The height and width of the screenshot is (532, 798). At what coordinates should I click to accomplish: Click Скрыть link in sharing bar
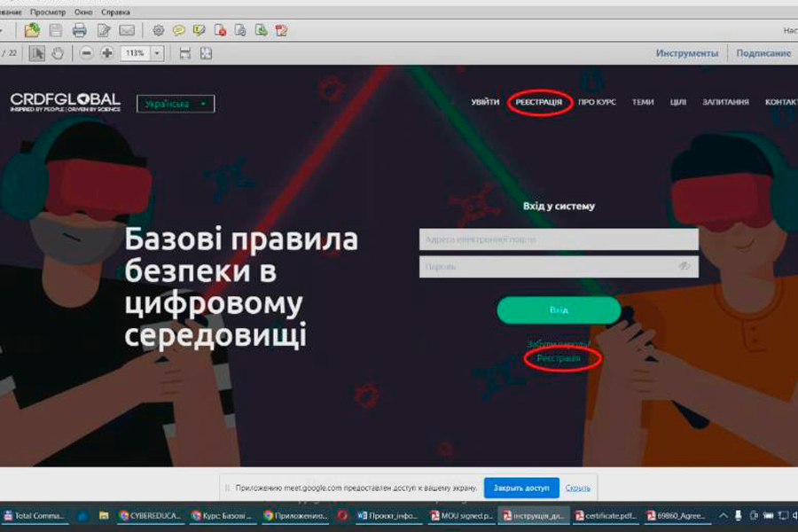[x=577, y=488]
